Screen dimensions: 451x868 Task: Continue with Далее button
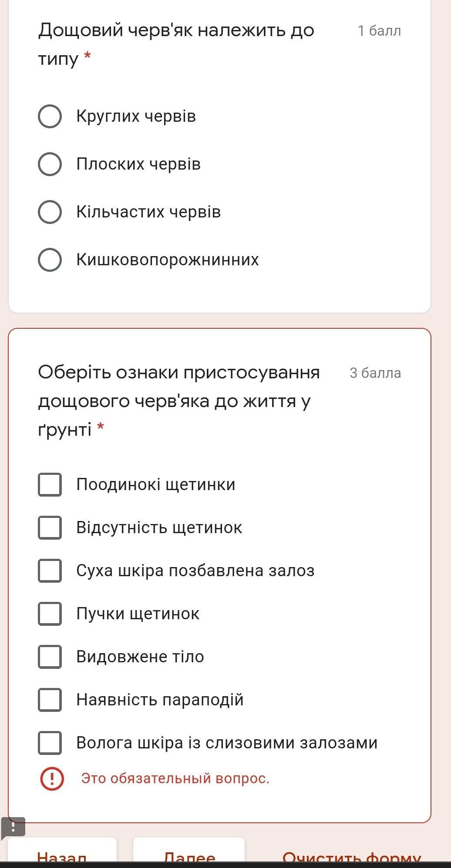[189, 852]
